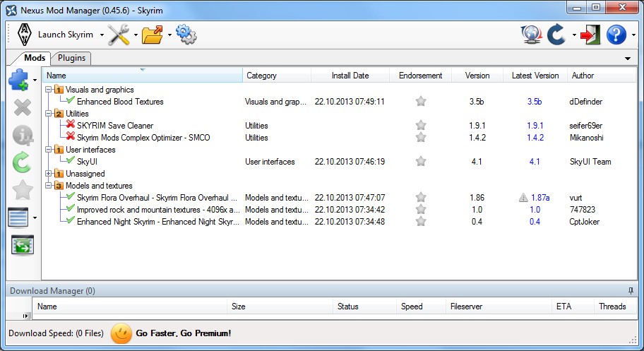Click the Status column in Download Manager
This screenshot has height=351, width=644.
[x=364, y=307]
